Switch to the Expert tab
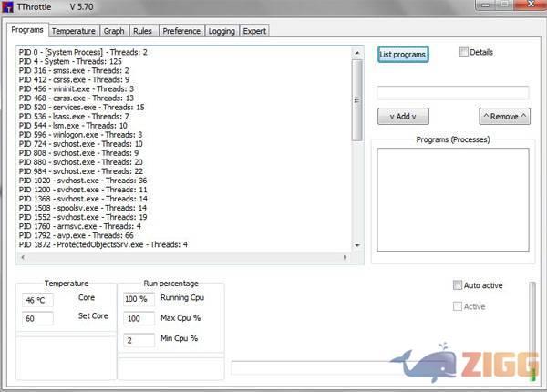The width and height of the screenshot is (547, 392). coord(254,31)
